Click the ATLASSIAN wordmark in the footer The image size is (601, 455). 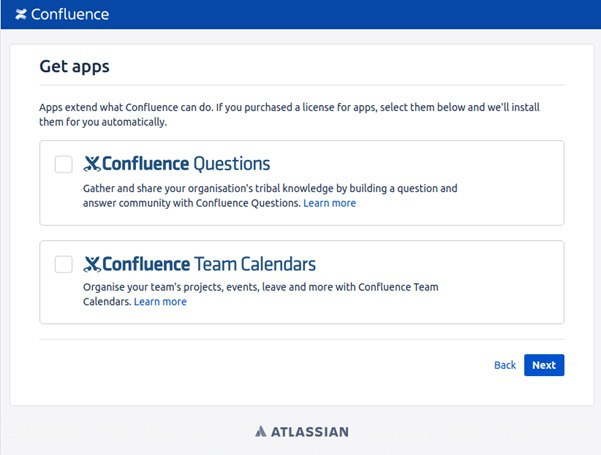310,432
